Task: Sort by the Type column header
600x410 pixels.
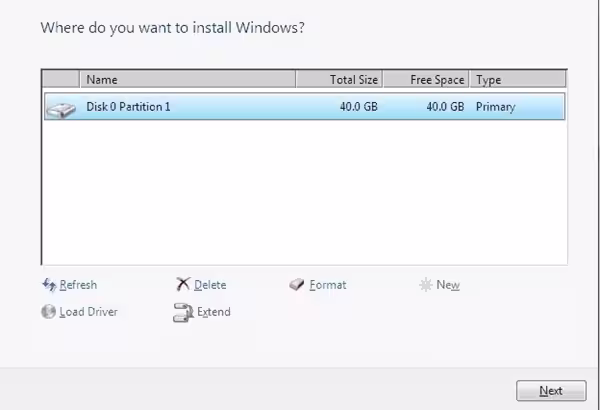Action: 518,79
